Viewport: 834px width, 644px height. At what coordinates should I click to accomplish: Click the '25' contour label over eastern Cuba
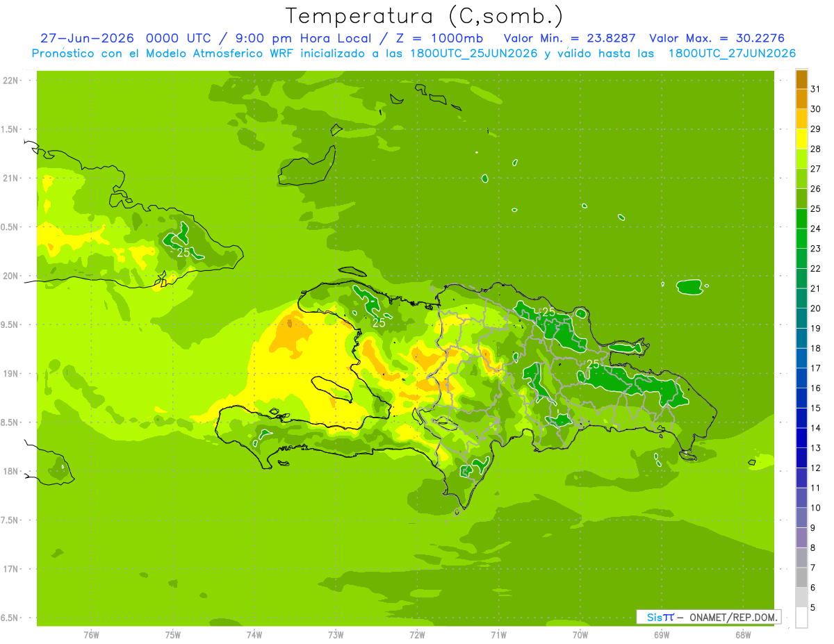coord(183,252)
